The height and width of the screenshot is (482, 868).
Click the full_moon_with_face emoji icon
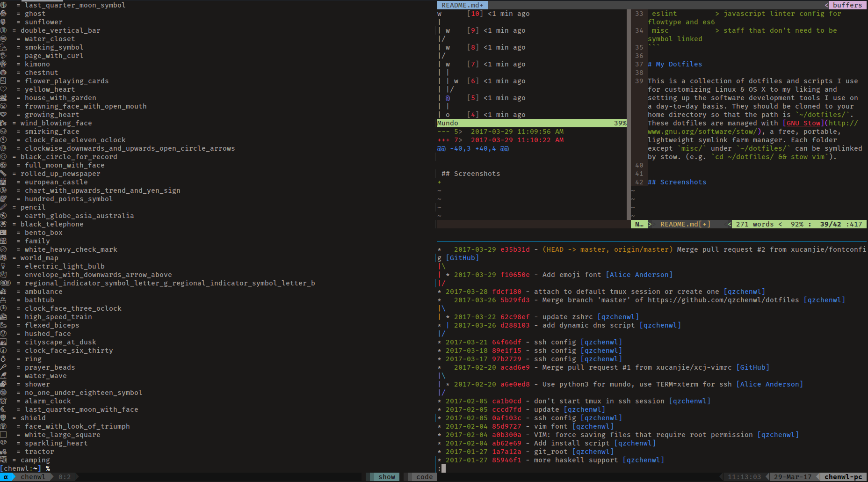point(3,165)
